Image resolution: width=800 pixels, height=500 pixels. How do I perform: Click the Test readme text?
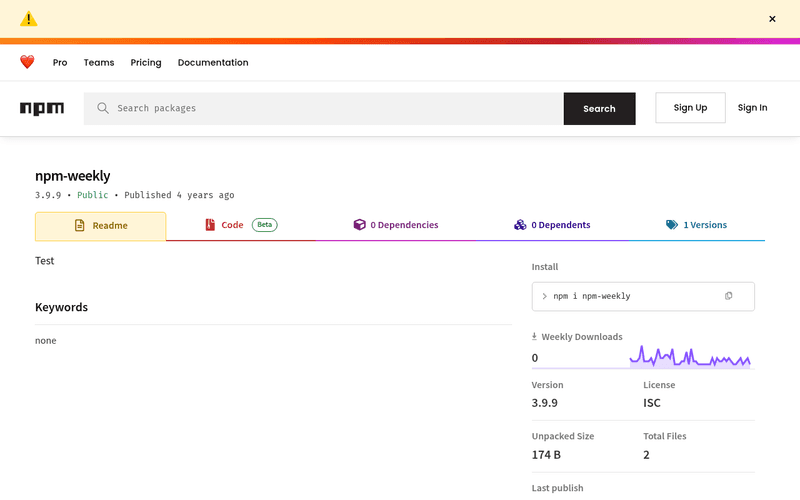click(44, 261)
